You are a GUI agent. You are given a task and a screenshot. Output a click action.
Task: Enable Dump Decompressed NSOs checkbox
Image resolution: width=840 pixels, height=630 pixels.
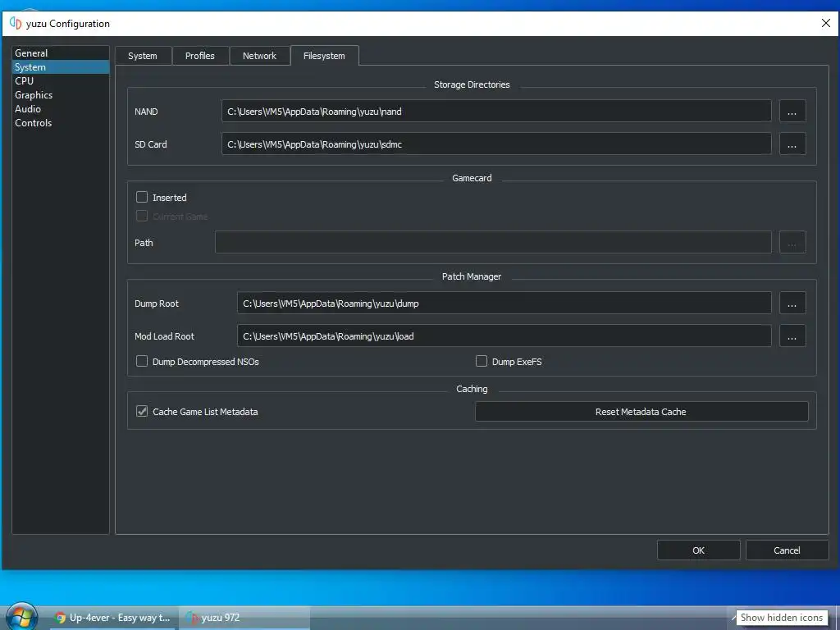point(142,361)
